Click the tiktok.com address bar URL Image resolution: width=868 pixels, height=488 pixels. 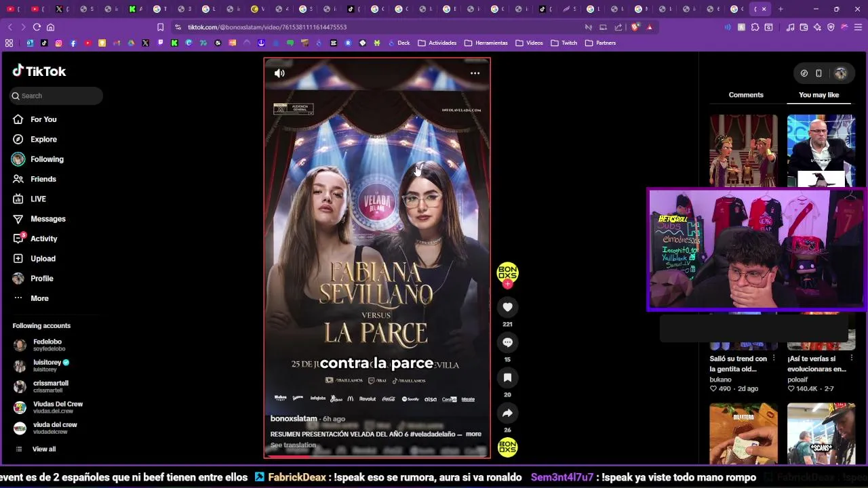(267, 27)
